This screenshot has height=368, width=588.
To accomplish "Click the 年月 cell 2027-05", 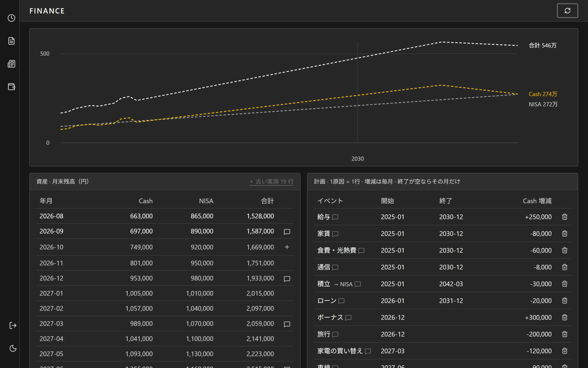I will click(51, 354).
